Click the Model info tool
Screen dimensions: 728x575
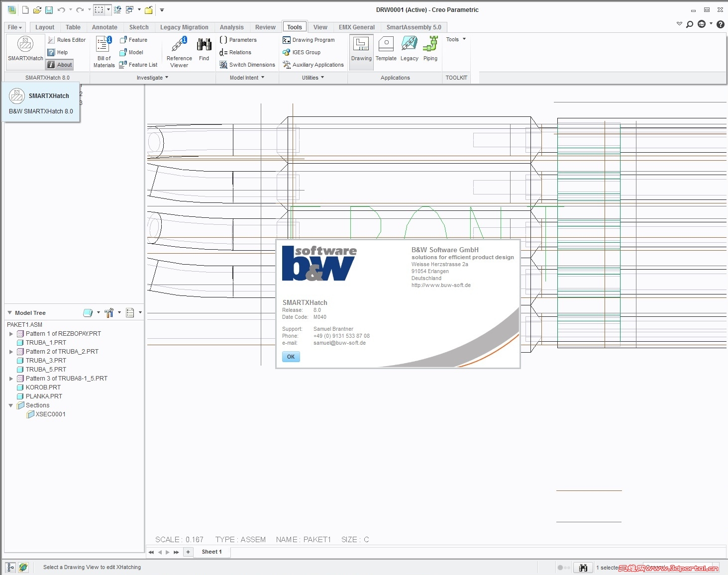pos(131,52)
